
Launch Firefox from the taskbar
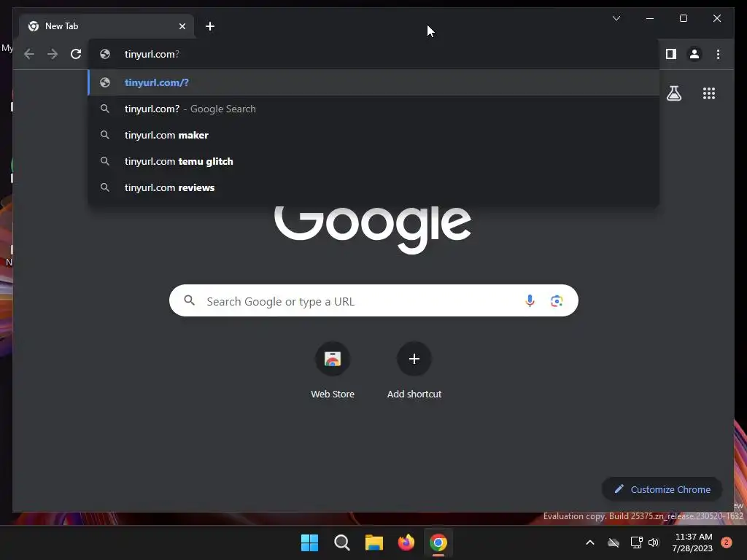pyautogui.click(x=406, y=542)
